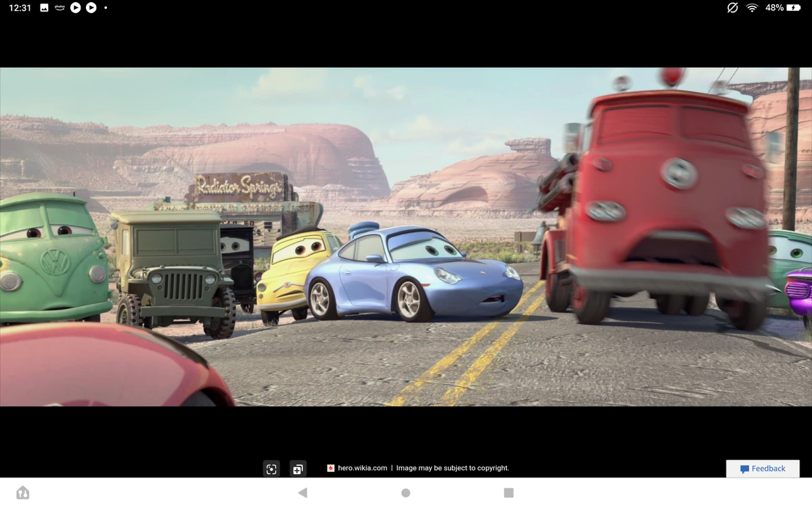Select the view image in page icon

pos(297,468)
